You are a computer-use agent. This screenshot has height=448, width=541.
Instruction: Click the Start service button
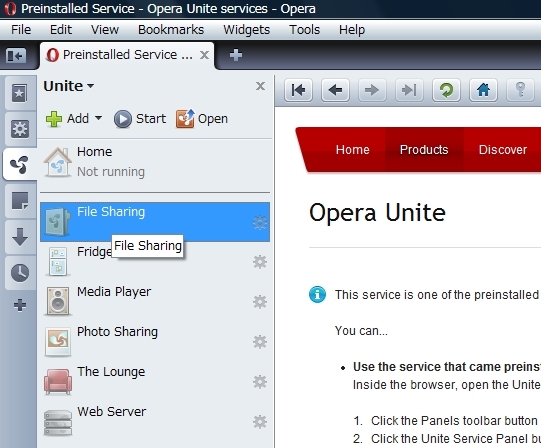coord(140,119)
